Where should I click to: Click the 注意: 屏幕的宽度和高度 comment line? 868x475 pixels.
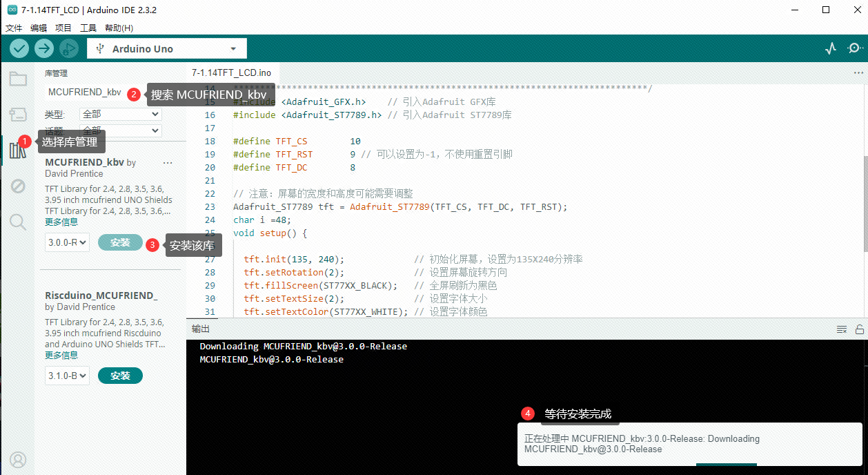point(323,193)
